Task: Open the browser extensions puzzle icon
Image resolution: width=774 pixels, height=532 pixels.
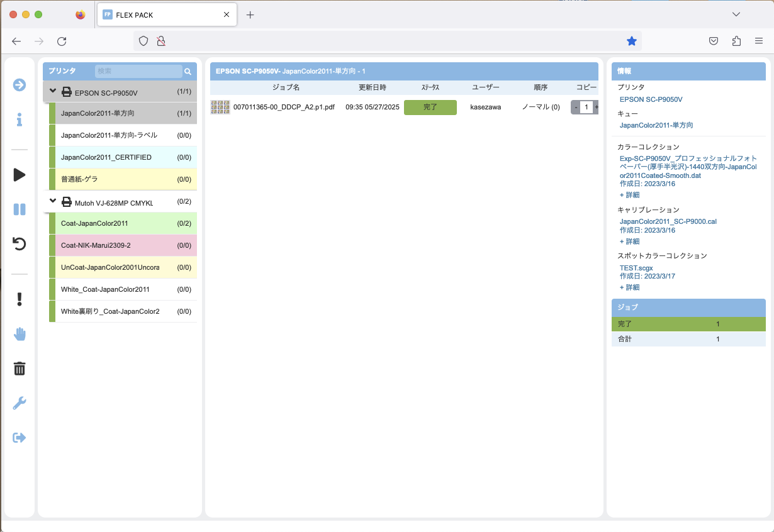Action: coord(736,41)
